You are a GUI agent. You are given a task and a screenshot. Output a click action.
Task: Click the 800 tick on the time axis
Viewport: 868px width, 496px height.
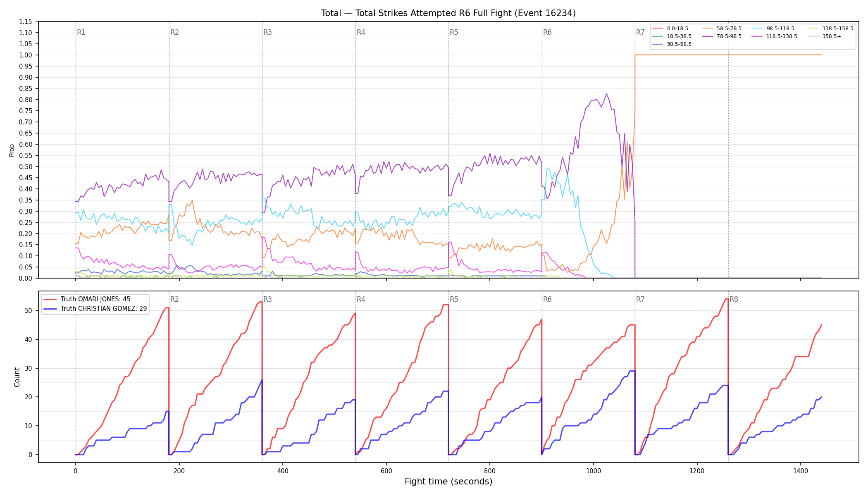[x=490, y=470]
